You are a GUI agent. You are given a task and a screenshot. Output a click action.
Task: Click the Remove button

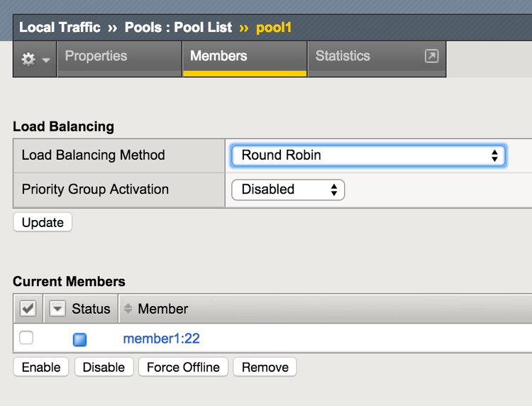pos(265,367)
